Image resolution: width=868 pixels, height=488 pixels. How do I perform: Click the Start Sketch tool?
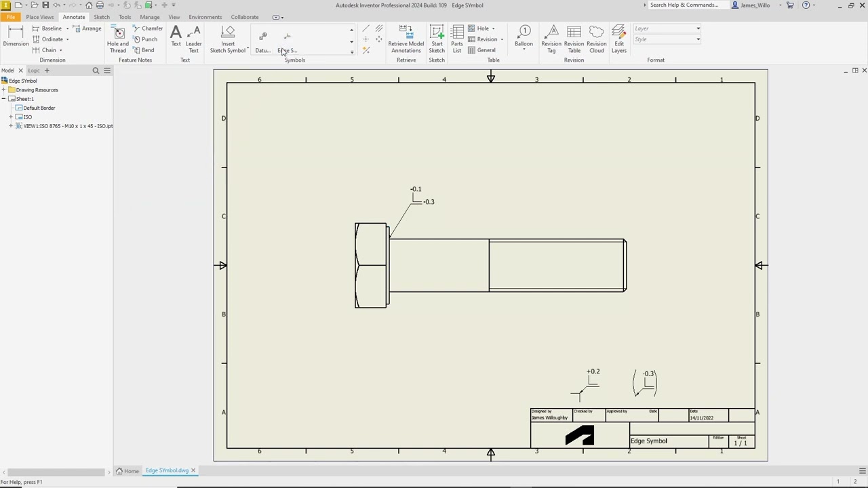(x=437, y=39)
